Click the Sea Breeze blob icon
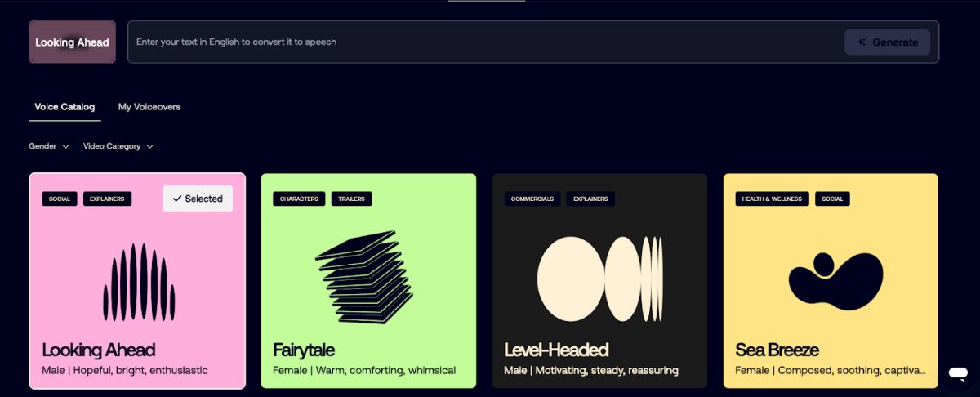The image size is (980, 397). pos(835,281)
